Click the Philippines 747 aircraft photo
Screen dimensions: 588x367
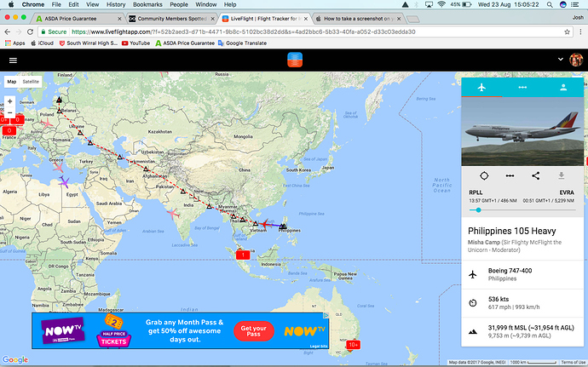tap(522, 132)
